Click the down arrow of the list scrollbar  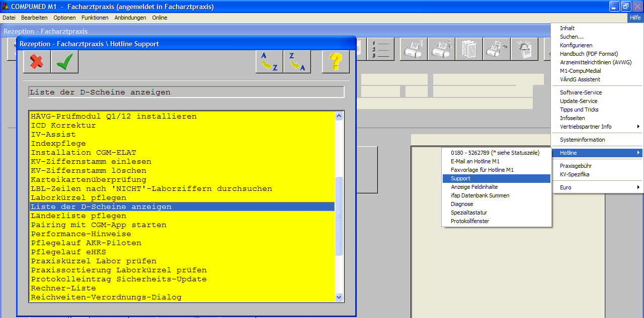pos(339,297)
